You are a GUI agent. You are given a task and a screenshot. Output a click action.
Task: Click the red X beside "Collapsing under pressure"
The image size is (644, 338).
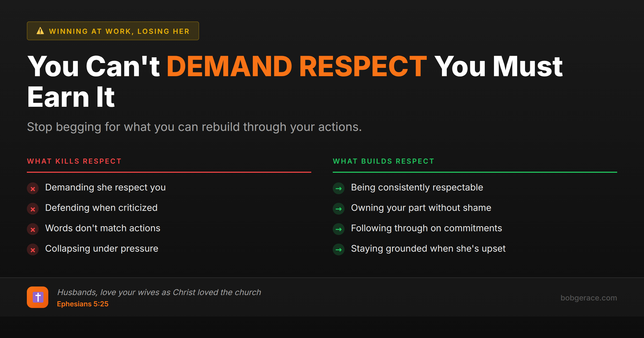coord(33,250)
